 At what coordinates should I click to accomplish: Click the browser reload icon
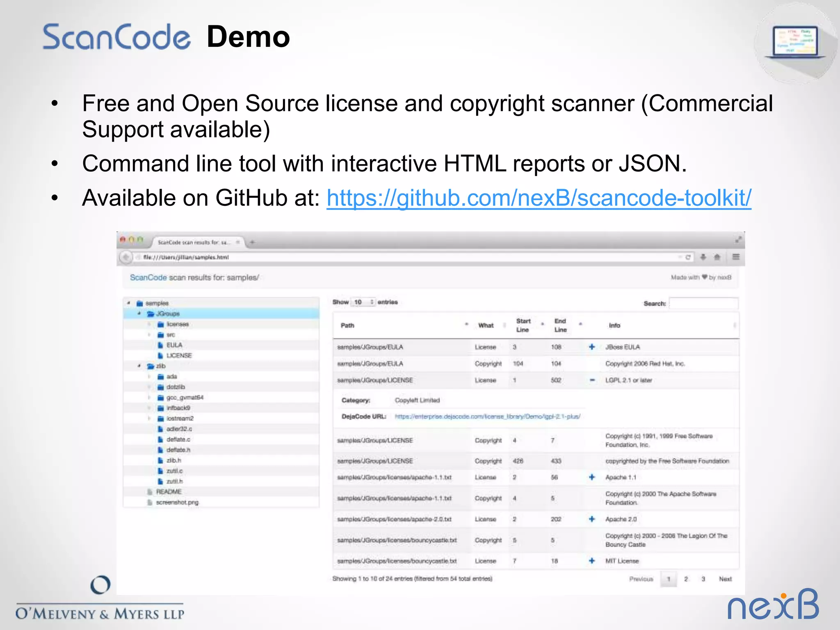tap(688, 257)
